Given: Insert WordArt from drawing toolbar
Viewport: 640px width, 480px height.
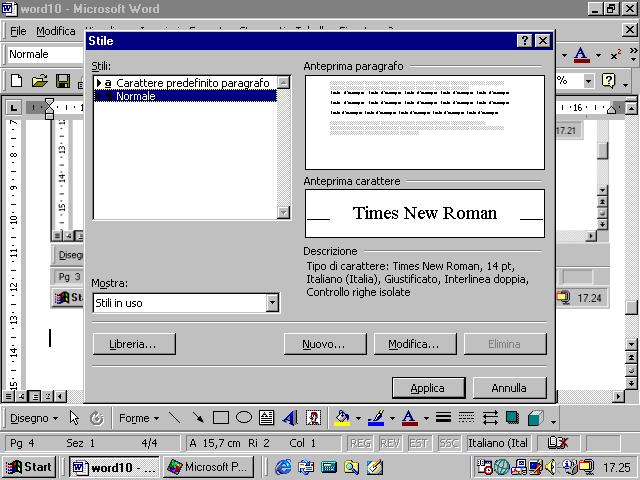Looking at the screenshot, I should [290, 418].
